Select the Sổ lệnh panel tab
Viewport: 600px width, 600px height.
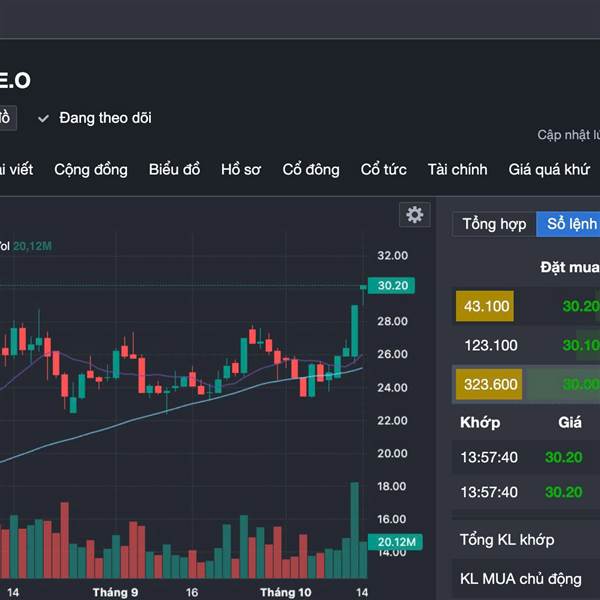tap(569, 224)
